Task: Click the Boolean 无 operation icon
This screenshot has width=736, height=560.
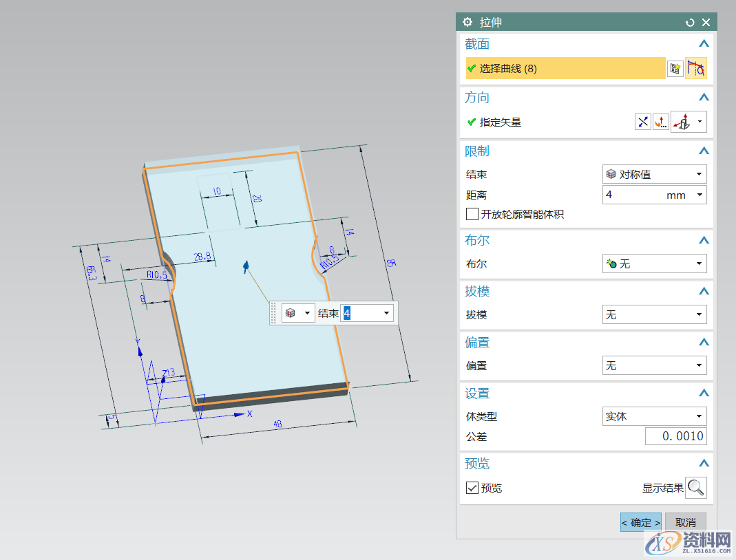Action: (x=613, y=263)
